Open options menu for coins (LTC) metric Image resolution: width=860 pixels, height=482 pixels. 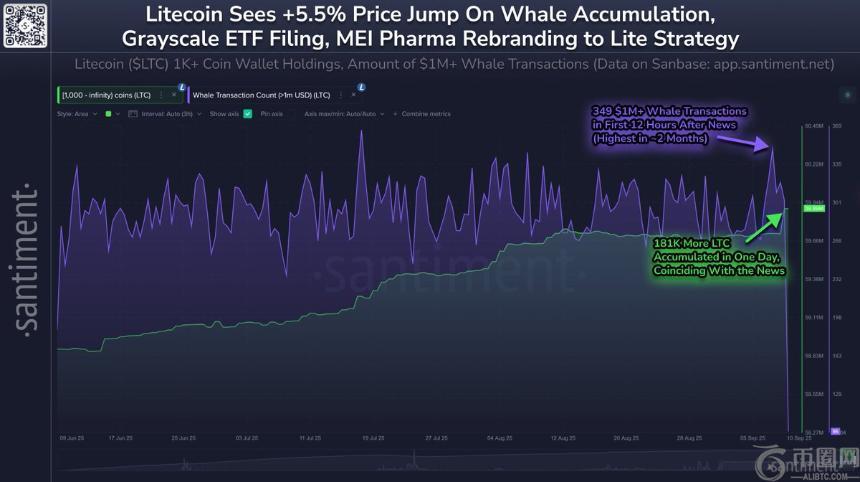160,94
